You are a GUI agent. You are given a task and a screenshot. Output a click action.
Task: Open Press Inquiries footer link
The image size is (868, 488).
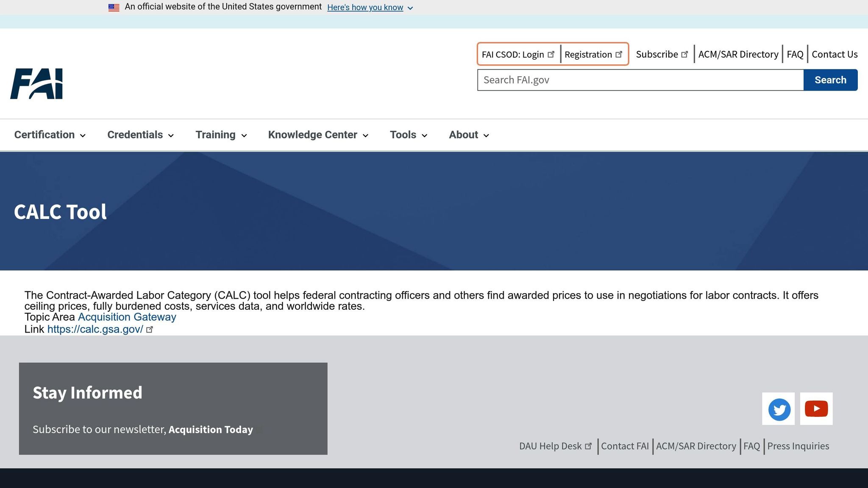coord(798,446)
